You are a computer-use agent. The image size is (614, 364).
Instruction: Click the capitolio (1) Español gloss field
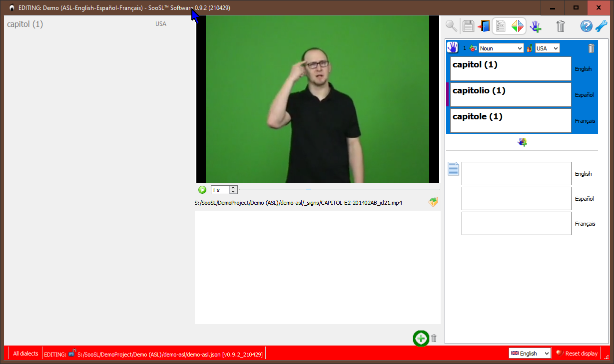click(x=511, y=95)
